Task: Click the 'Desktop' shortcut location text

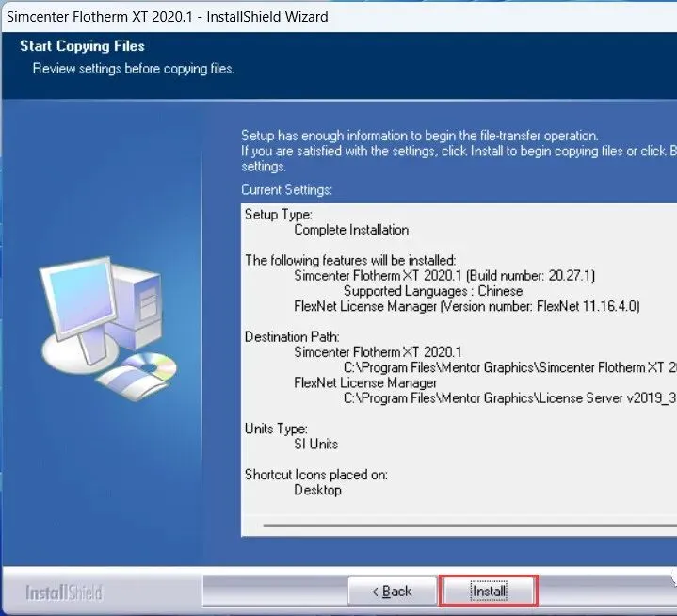Action: pyautogui.click(x=317, y=490)
